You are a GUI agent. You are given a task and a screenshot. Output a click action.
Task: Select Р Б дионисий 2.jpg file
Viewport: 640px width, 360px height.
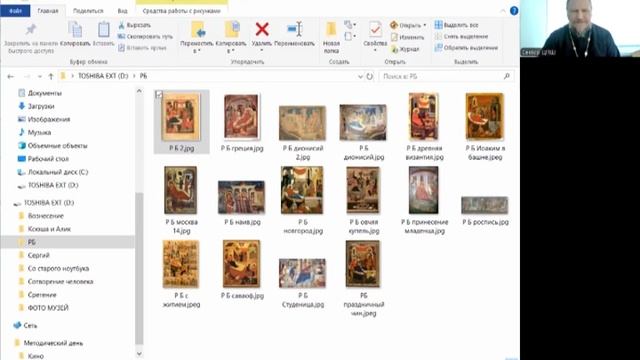click(302, 133)
